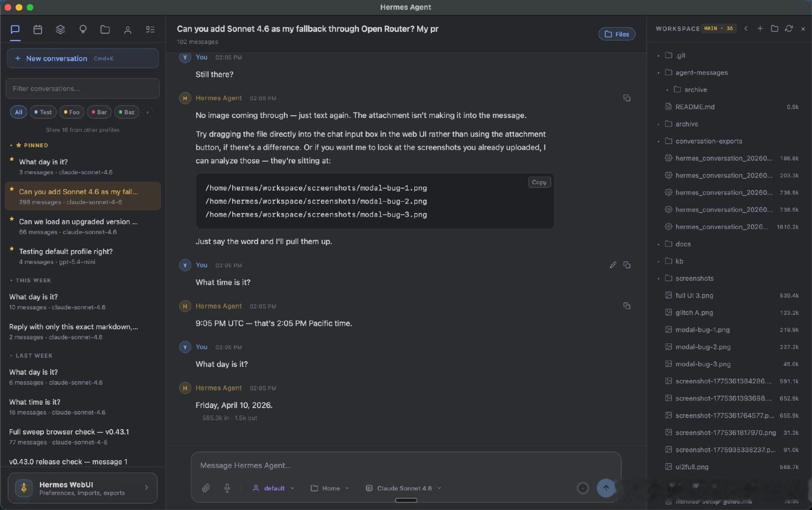Open the calendar tab in the sidebar
The image size is (812, 510).
[38, 29]
